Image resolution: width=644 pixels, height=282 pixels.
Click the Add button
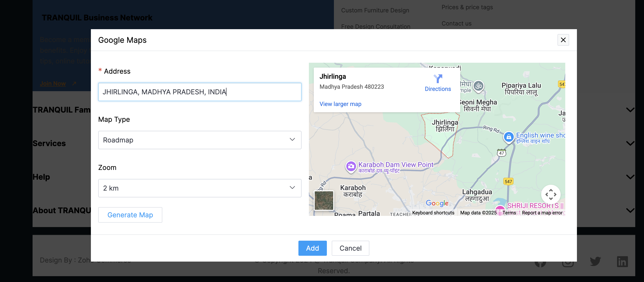click(312, 248)
